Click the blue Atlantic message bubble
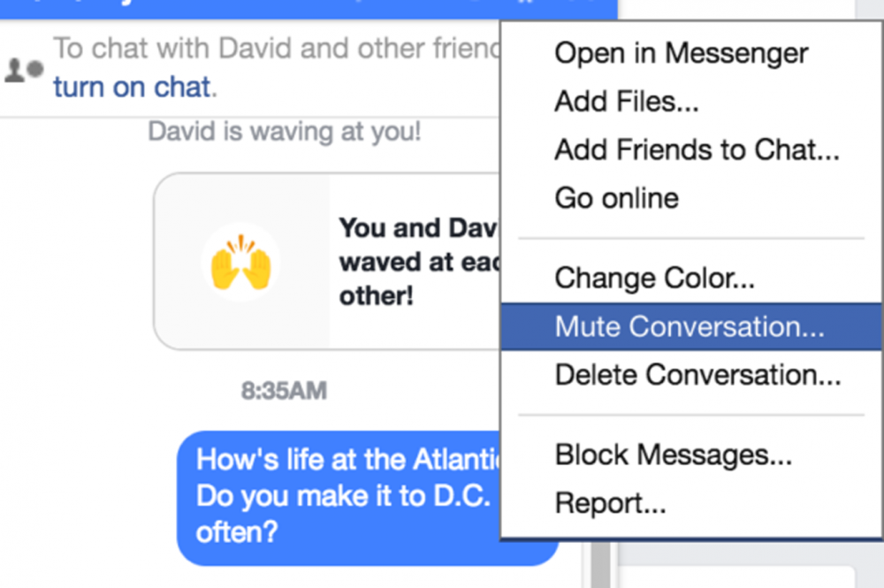This screenshot has height=588, width=884. coord(339,498)
